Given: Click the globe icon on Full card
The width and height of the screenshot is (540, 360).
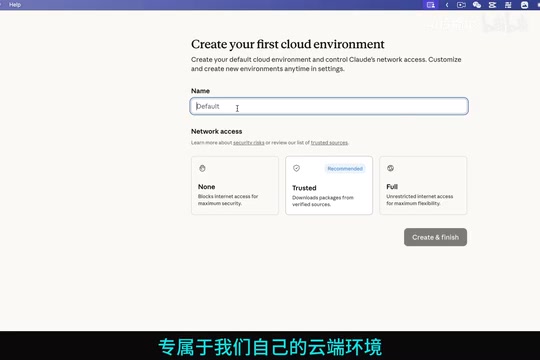Looking at the screenshot, I should click(390, 168).
